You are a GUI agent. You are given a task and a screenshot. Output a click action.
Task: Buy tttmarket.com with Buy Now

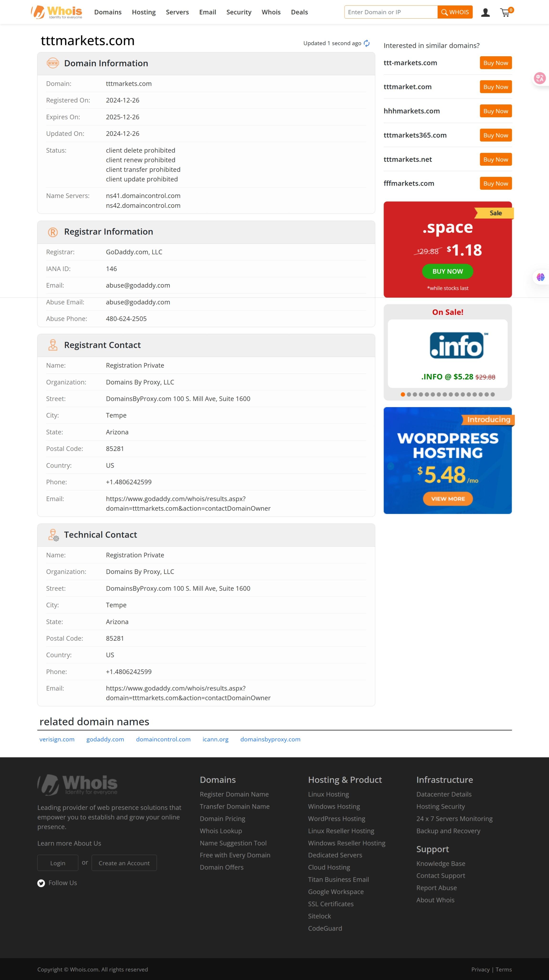coord(496,87)
